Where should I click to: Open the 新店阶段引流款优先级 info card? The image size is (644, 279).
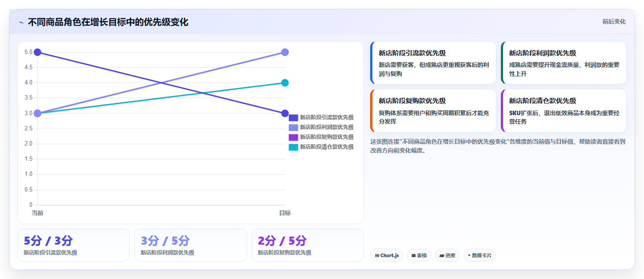tap(433, 63)
